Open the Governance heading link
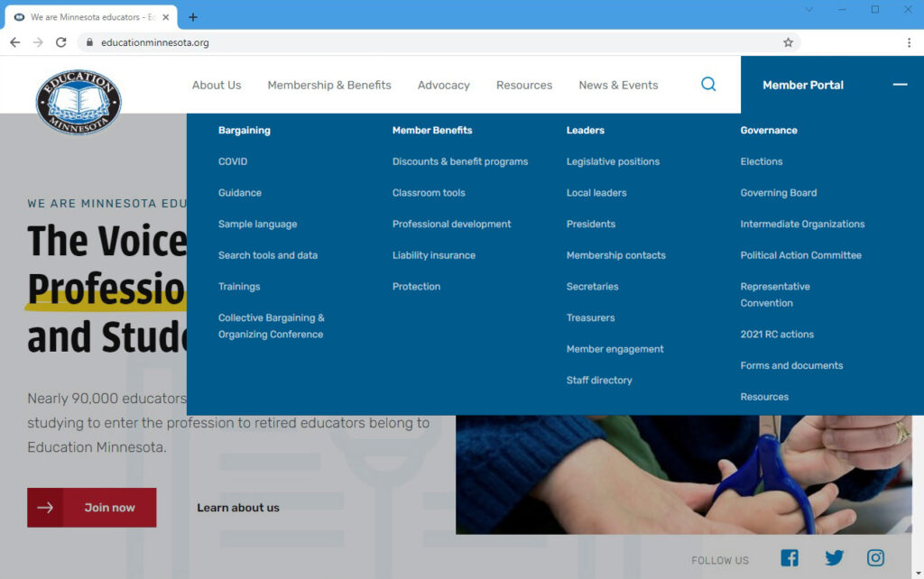The image size is (924, 579). [x=769, y=130]
